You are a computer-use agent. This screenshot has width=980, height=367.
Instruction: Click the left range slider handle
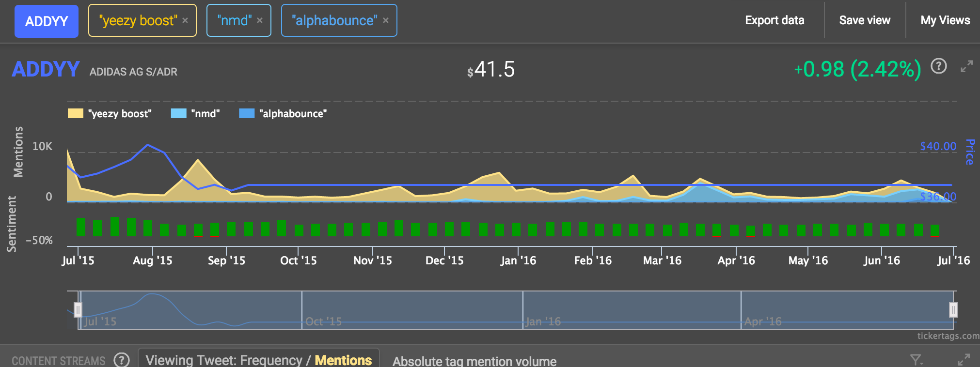[78, 309]
